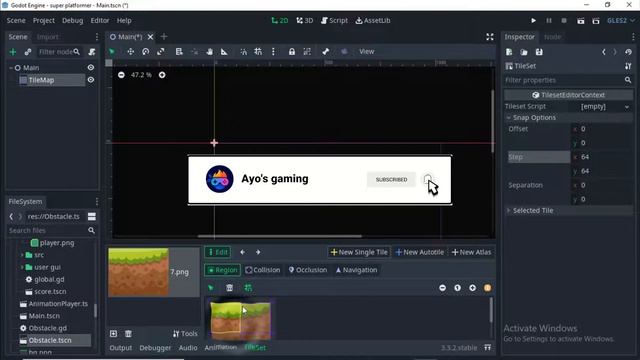Instance a child scene with link icon
The height and width of the screenshot is (360, 640).
coord(28,52)
